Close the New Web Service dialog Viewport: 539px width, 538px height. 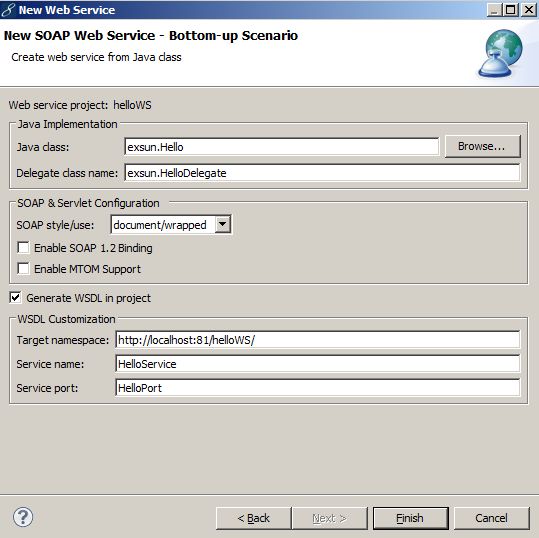(529, 10)
